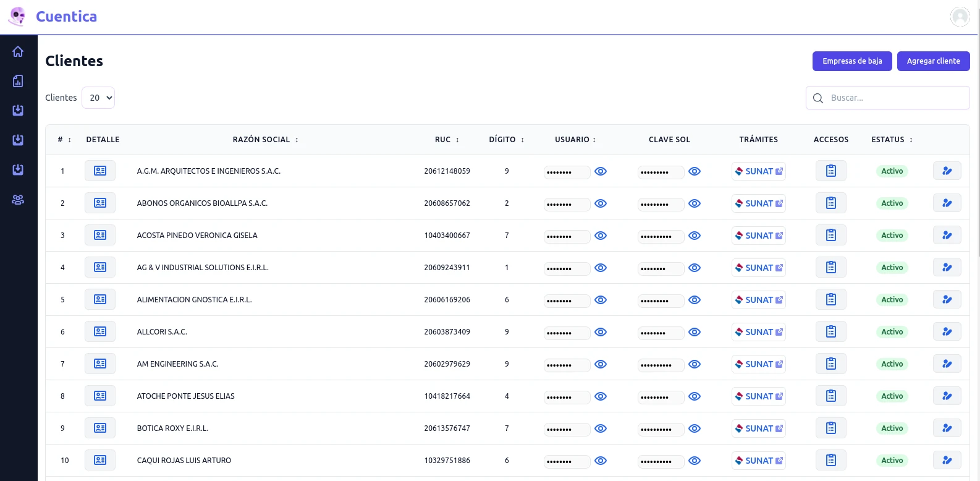
Task: Reveal usuario for ABONOS ORGANICOS BIOALLPA
Action: coord(601,203)
